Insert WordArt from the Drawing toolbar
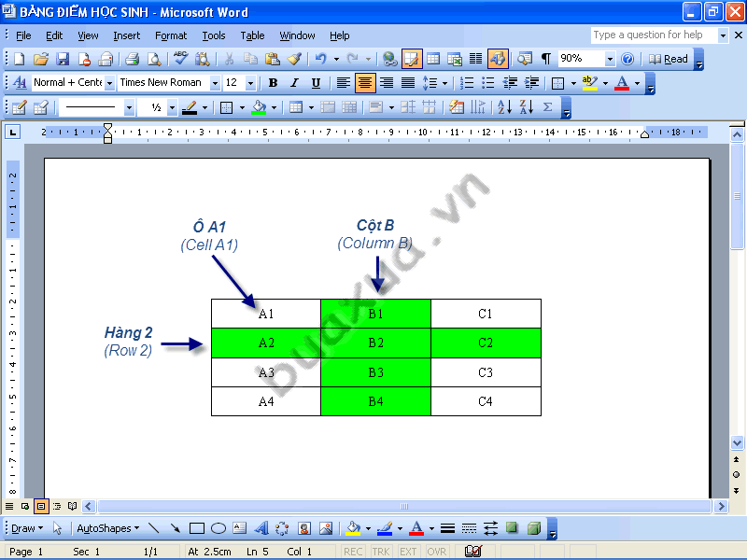The image size is (747, 560). point(261,528)
